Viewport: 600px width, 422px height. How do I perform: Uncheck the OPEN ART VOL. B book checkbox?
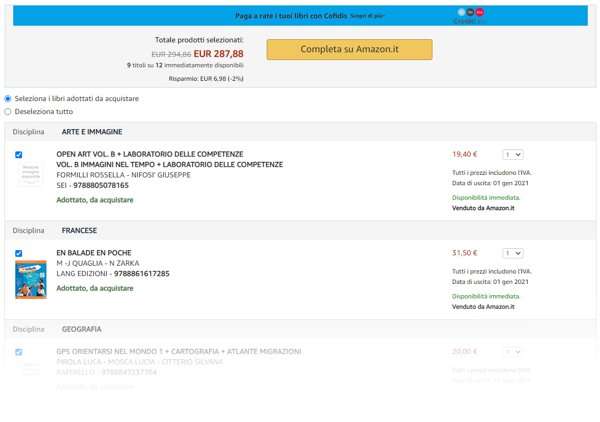tap(18, 155)
